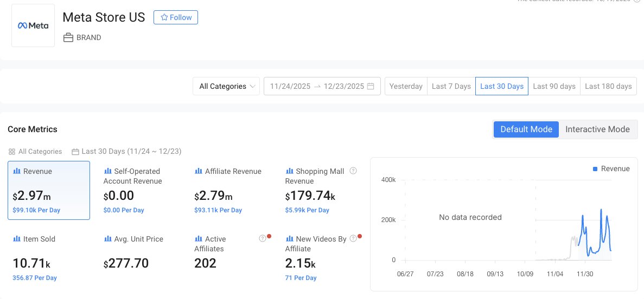Viewport: 644px width, 299px height.
Task: Follow the Meta Store US brand
Action: (x=176, y=17)
